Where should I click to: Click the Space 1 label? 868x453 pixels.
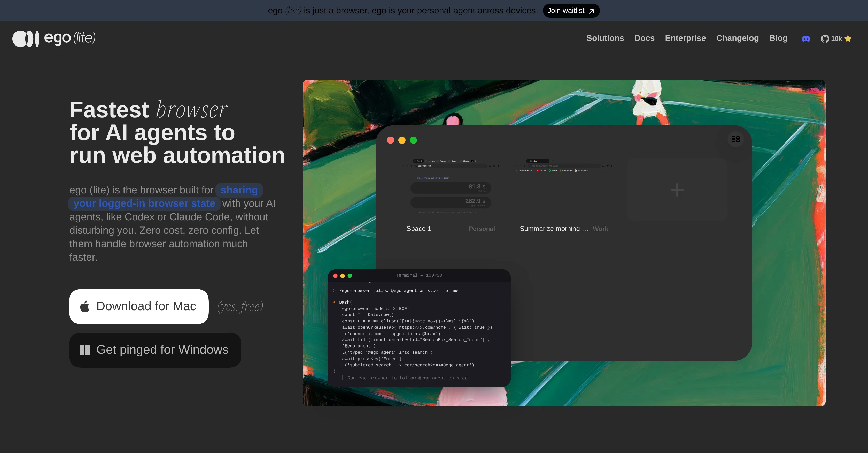pyautogui.click(x=419, y=229)
